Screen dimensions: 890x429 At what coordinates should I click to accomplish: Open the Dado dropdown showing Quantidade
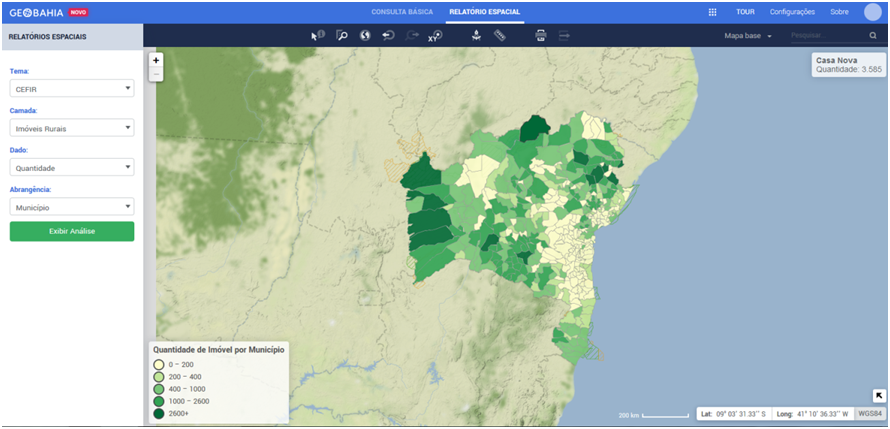coord(72,167)
